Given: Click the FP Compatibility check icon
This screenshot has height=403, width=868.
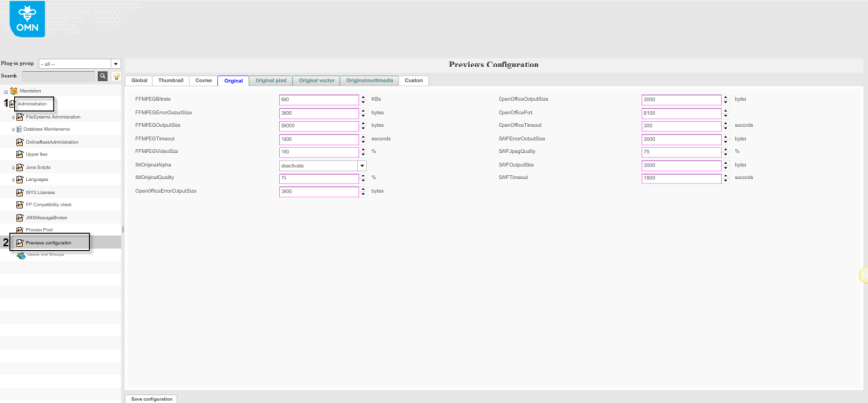Looking at the screenshot, I should (x=20, y=205).
